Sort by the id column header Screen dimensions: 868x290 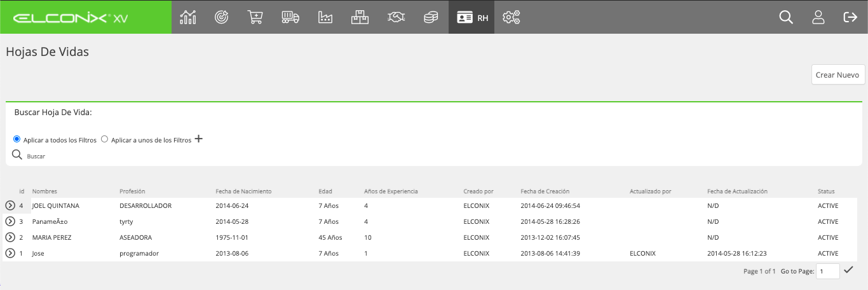pos(22,191)
